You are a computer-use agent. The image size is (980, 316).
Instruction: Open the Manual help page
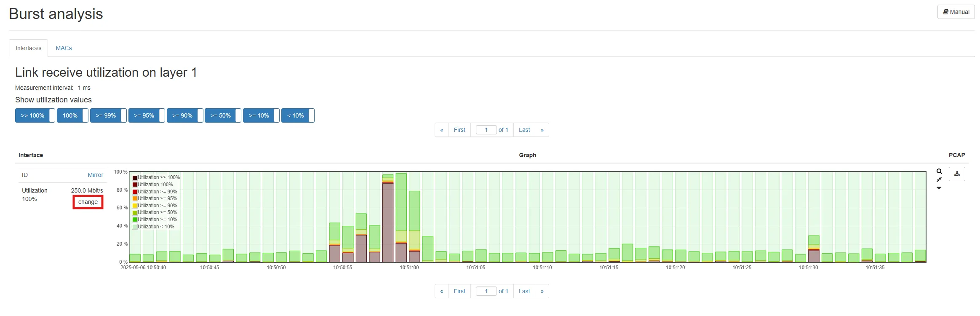point(956,12)
